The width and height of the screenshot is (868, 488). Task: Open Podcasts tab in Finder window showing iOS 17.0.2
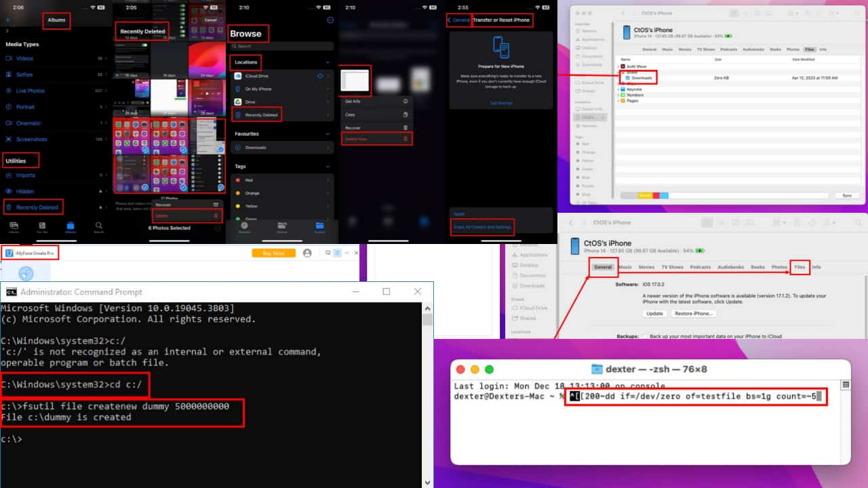pyautogui.click(x=701, y=267)
